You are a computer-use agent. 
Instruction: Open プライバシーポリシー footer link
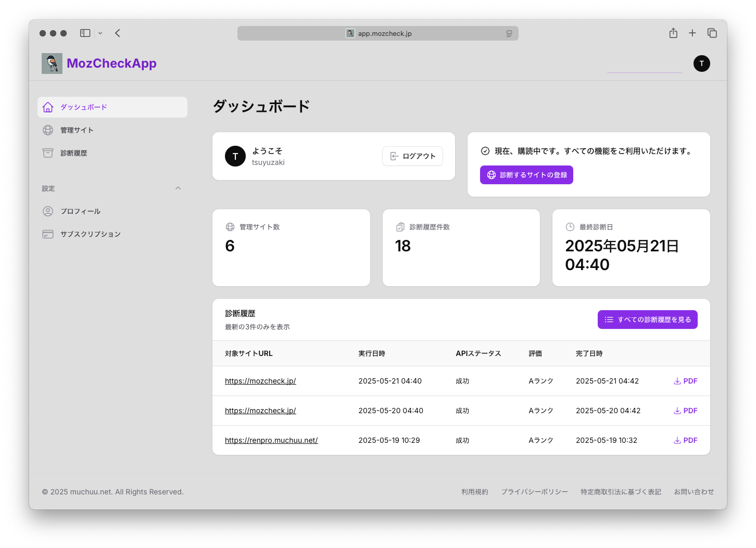point(534,492)
